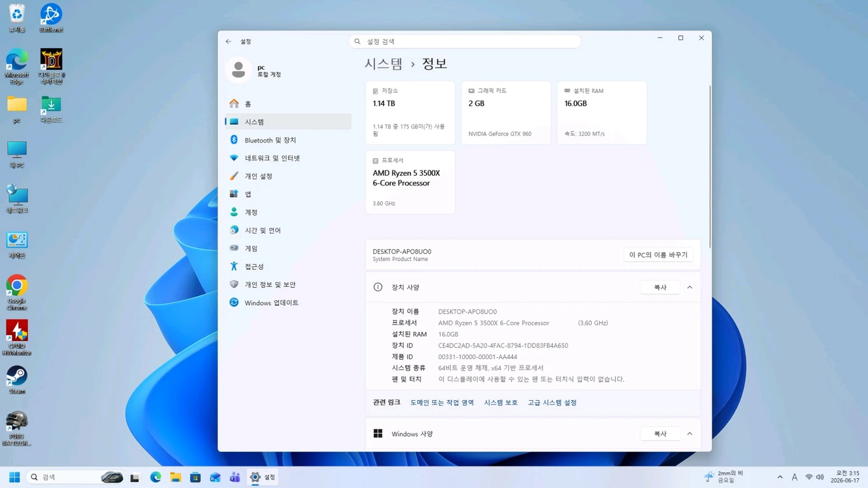The width and height of the screenshot is (868, 488).
Task: Open 접근성 accessibility settings
Action: coord(288,267)
